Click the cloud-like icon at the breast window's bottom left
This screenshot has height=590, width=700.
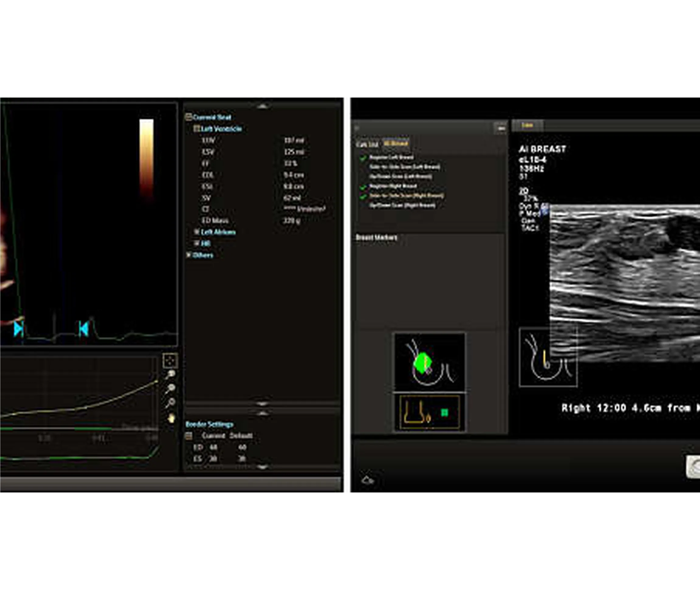click(x=368, y=480)
